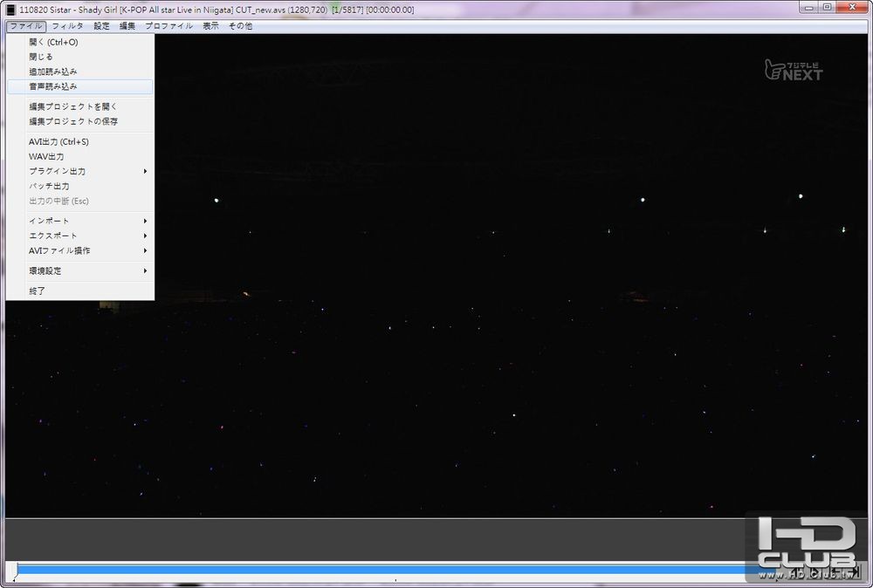Click the AviUtl app icon in title bar
The height and width of the screenshot is (588, 873).
coord(10,10)
